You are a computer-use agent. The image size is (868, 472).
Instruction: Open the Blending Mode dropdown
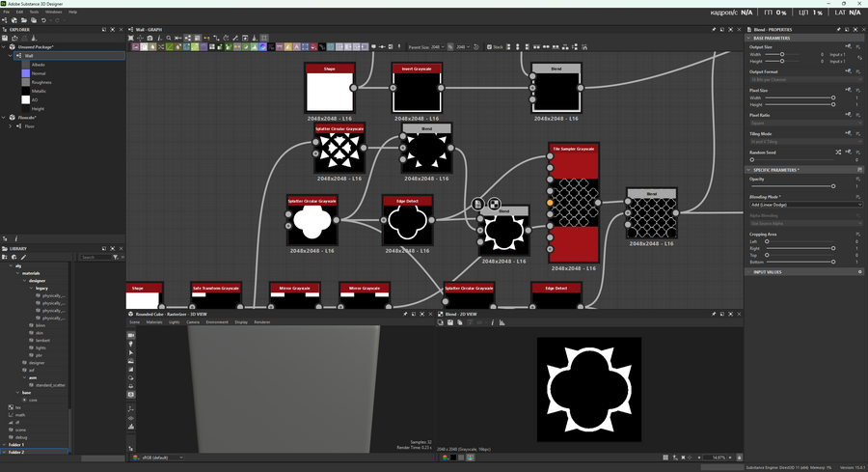click(805, 205)
